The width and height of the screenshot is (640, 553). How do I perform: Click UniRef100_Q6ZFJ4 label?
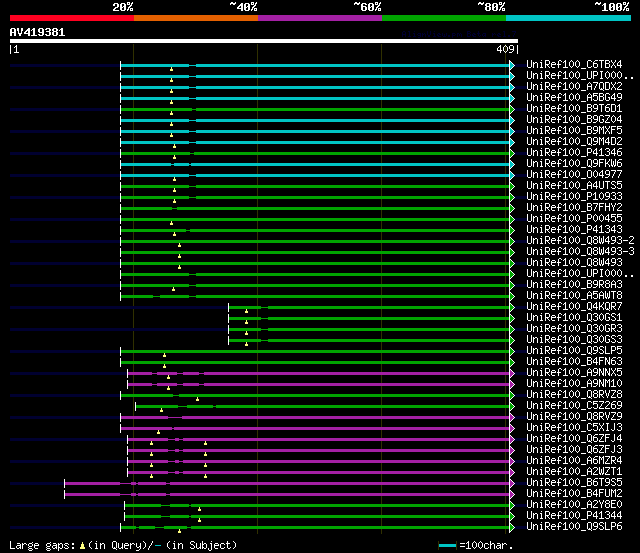tap(574, 439)
